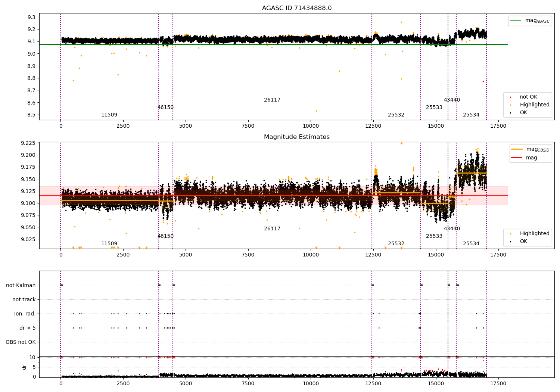Click the 8.8 y-axis tick label
Screen dimensions: 560x392
click(x=32, y=78)
